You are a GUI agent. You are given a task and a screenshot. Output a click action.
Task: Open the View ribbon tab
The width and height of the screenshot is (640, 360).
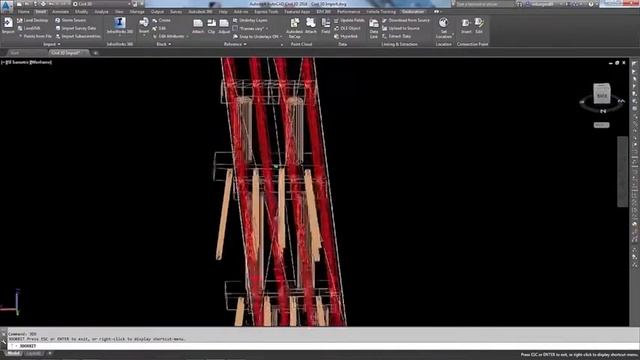pyautogui.click(x=119, y=12)
